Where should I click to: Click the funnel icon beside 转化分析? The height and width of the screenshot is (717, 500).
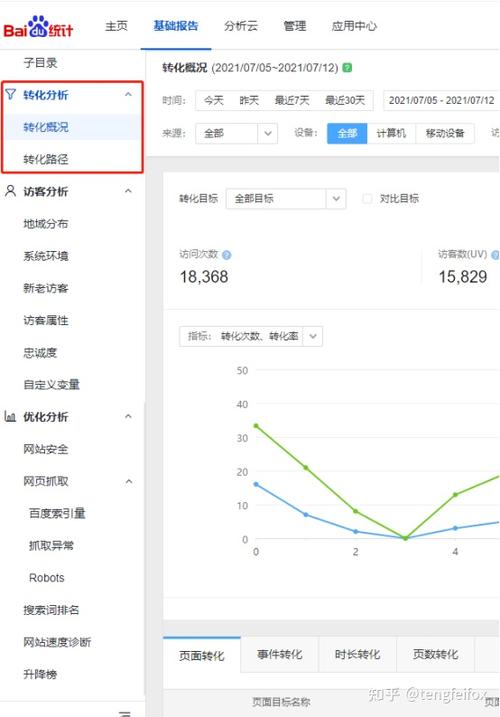[x=11, y=94]
